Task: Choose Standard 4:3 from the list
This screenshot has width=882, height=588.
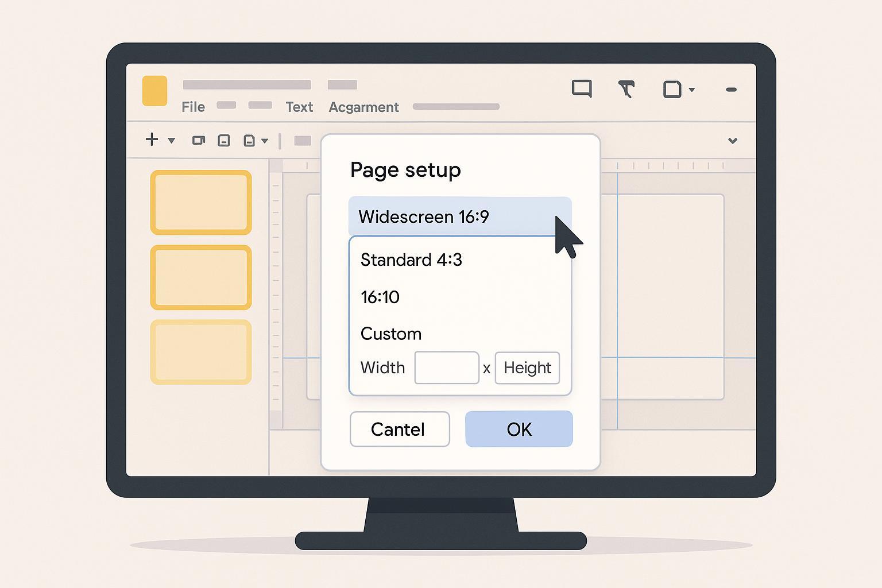Action: (411, 260)
